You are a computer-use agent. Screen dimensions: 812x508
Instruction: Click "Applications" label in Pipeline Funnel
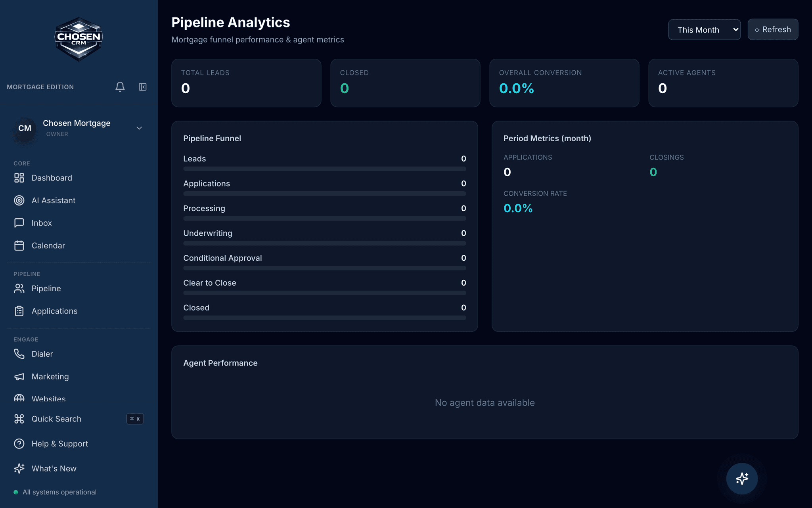coord(207,183)
